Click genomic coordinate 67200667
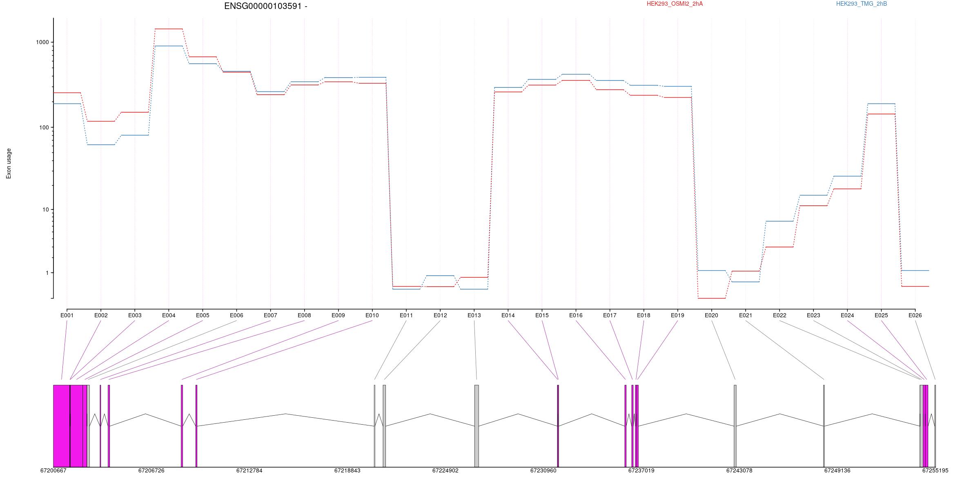The height and width of the screenshot is (490, 980). click(x=53, y=470)
